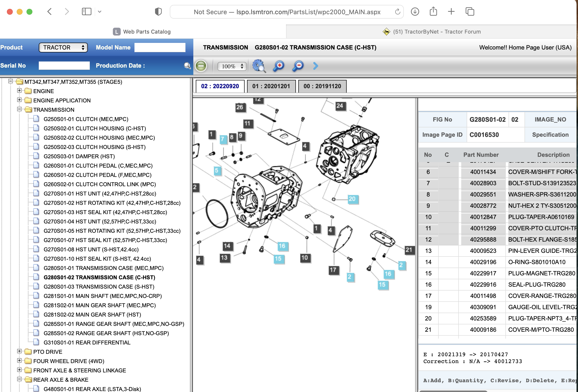This screenshot has width=578, height=392.
Task: Click the Safari share icon
Action: (433, 12)
